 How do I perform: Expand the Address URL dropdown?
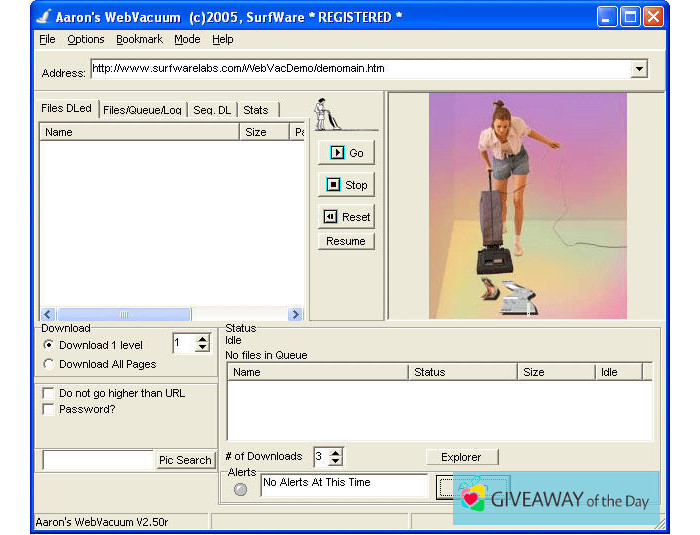click(x=639, y=69)
